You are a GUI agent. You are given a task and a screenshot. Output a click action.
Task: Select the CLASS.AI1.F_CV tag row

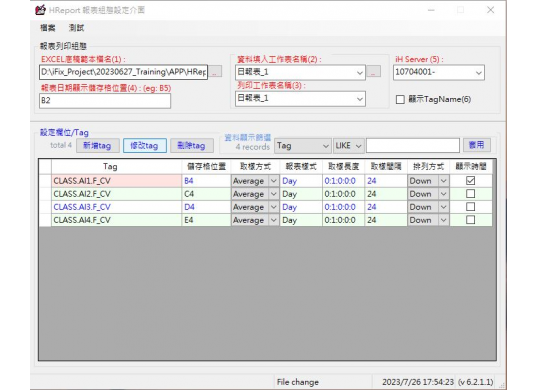coord(117,181)
